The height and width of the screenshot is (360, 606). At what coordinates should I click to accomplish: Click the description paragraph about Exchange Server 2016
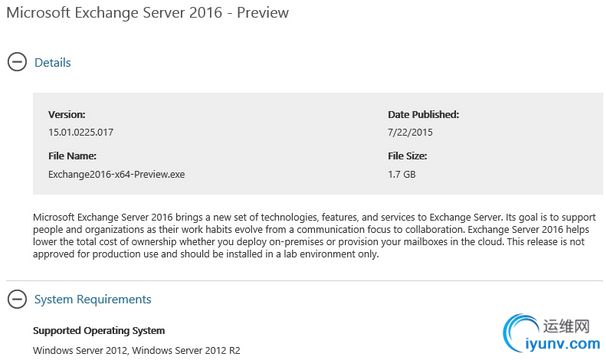click(314, 235)
